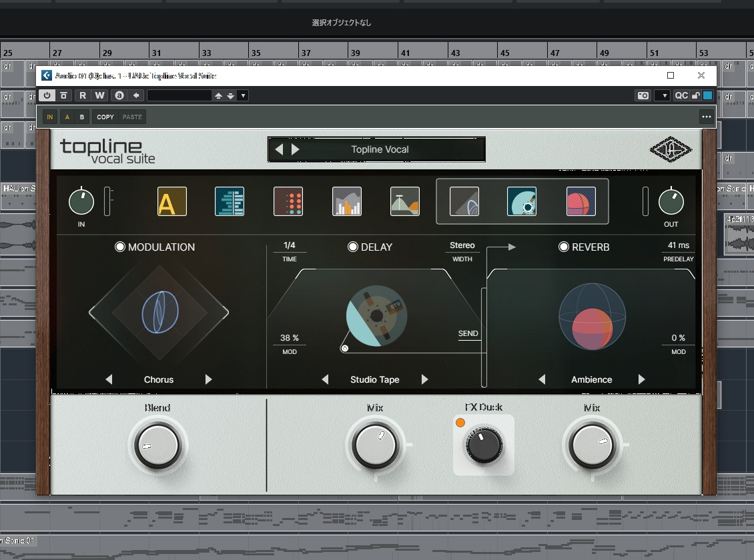Click the COPY button
This screenshot has width=754, height=560.
tap(105, 117)
